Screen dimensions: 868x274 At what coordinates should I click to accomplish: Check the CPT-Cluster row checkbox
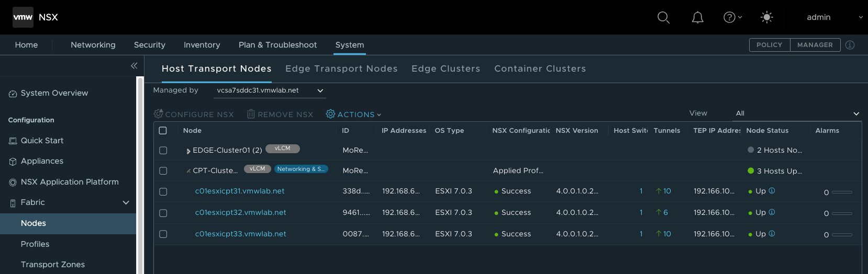click(x=163, y=171)
